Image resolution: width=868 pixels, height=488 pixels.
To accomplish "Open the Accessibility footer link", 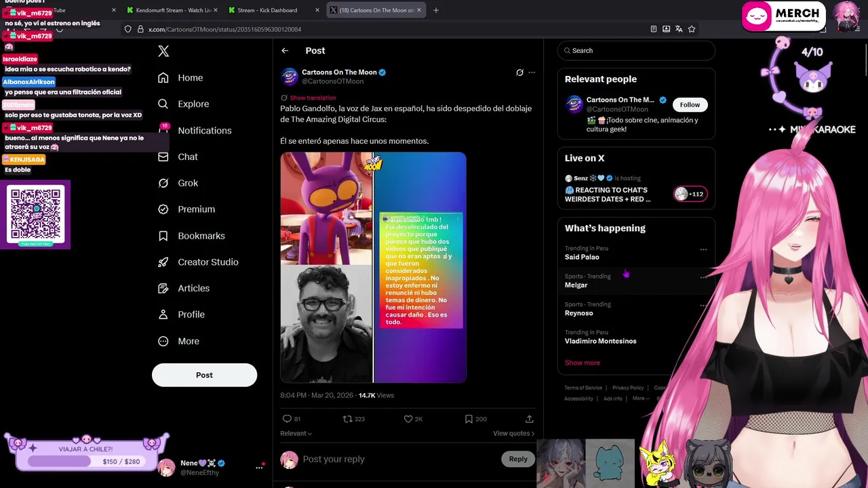I will pos(578,399).
